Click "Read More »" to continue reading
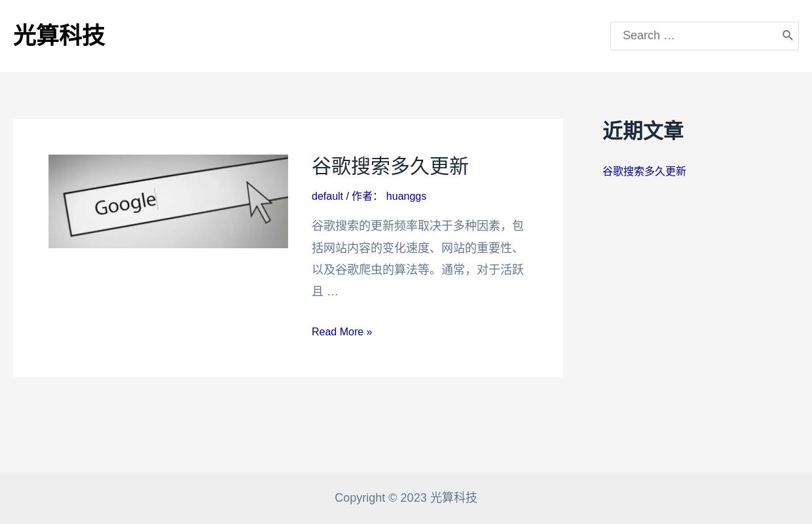Viewport: 812px width, 524px height. tap(342, 331)
